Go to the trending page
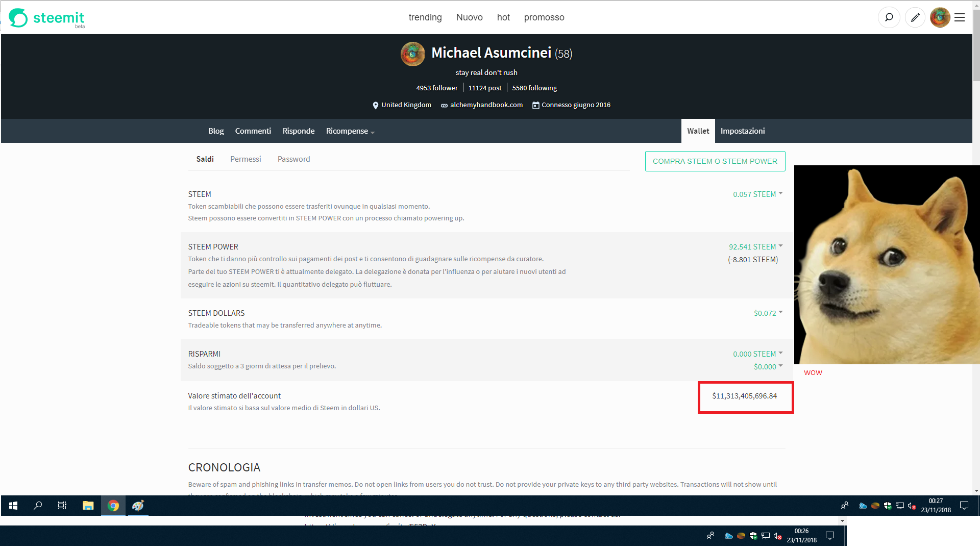Screen dimensions: 980x551 click(x=425, y=17)
